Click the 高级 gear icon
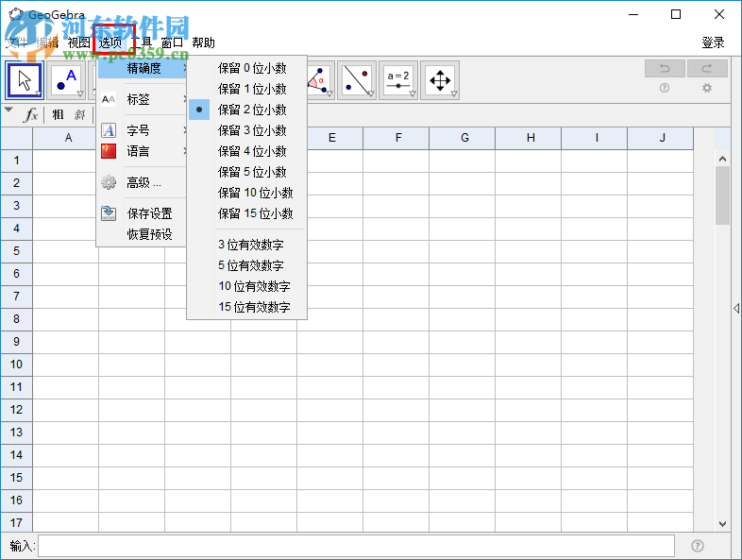Viewport: 742px width, 560px height. tap(109, 182)
